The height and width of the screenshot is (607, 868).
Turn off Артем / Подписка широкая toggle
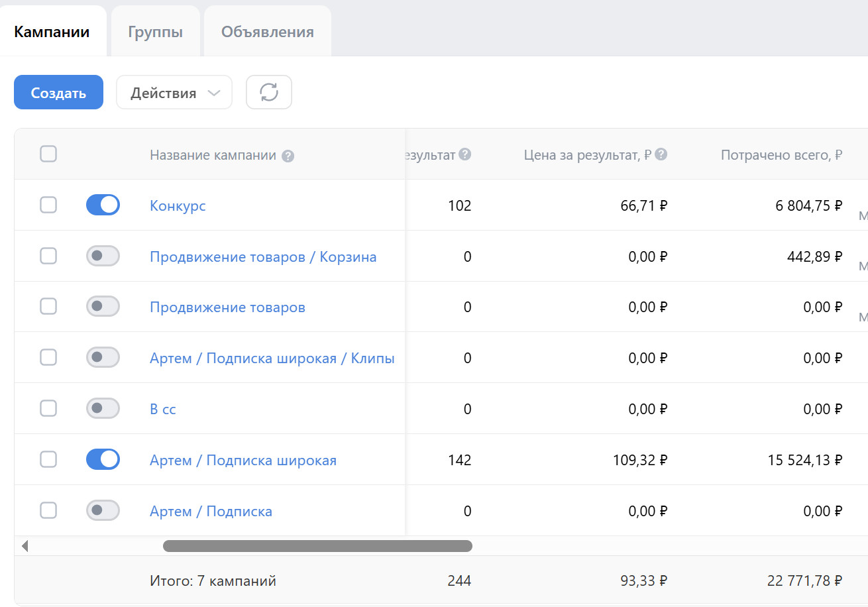[103, 459]
